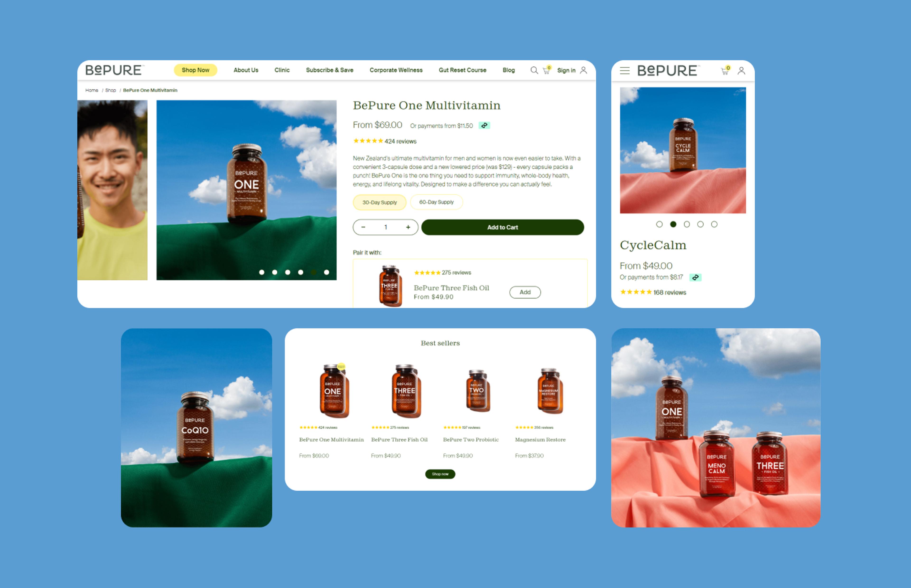Click payment icon beside $11.50 payments
This screenshot has width=911, height=588.
pyautogui.click(x=484, y=126)
